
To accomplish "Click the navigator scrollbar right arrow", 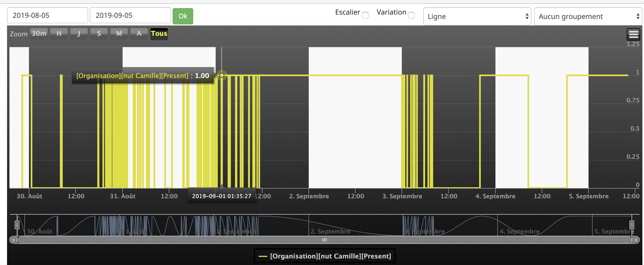I will coord(636,240).
